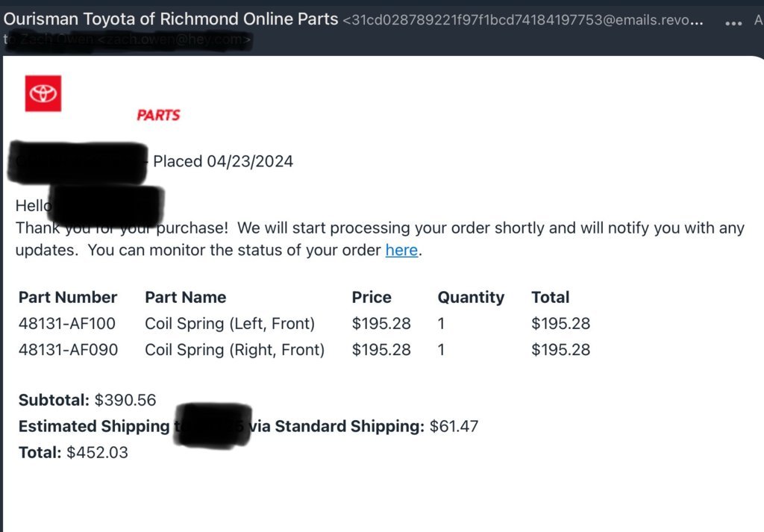This screenshot has width=764, height=532.
Task: Click Coil Spring (Left, Front) part name
Action: [x=230, y=324]
